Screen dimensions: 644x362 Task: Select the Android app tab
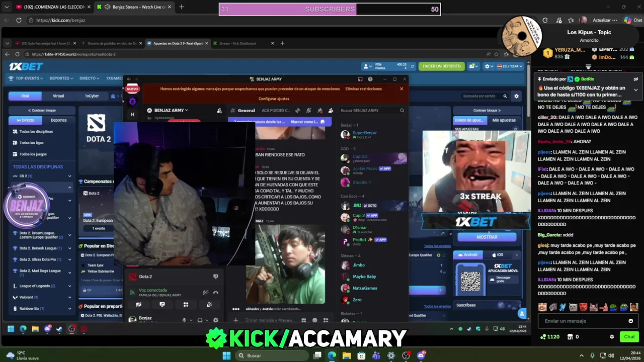pyautogui.click(x=468, y=255)
